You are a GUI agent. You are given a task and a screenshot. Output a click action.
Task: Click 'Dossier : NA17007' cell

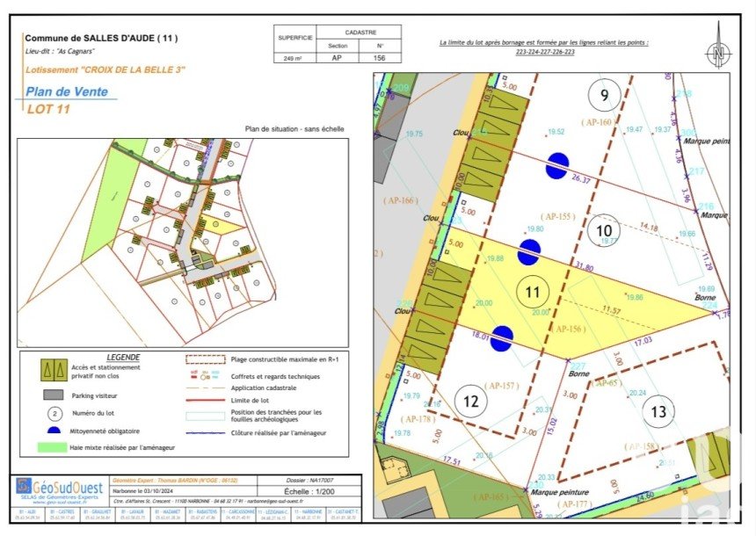click(x=309, y=480)
